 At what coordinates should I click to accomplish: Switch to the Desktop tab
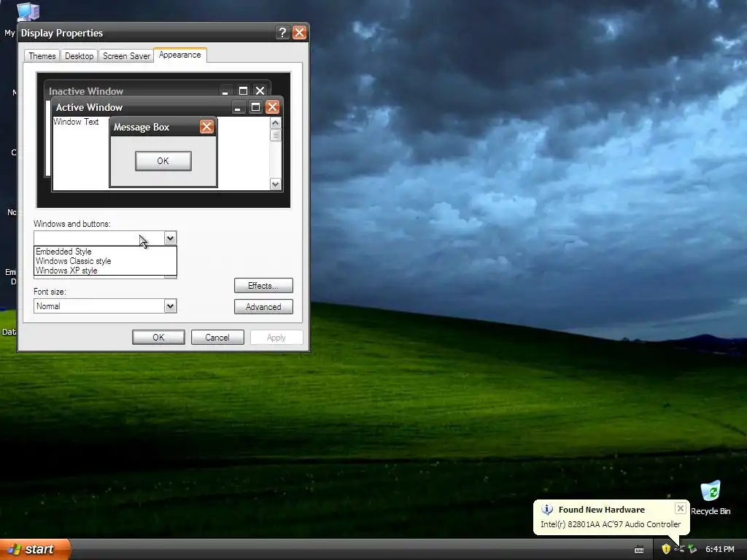coord(79,55)
